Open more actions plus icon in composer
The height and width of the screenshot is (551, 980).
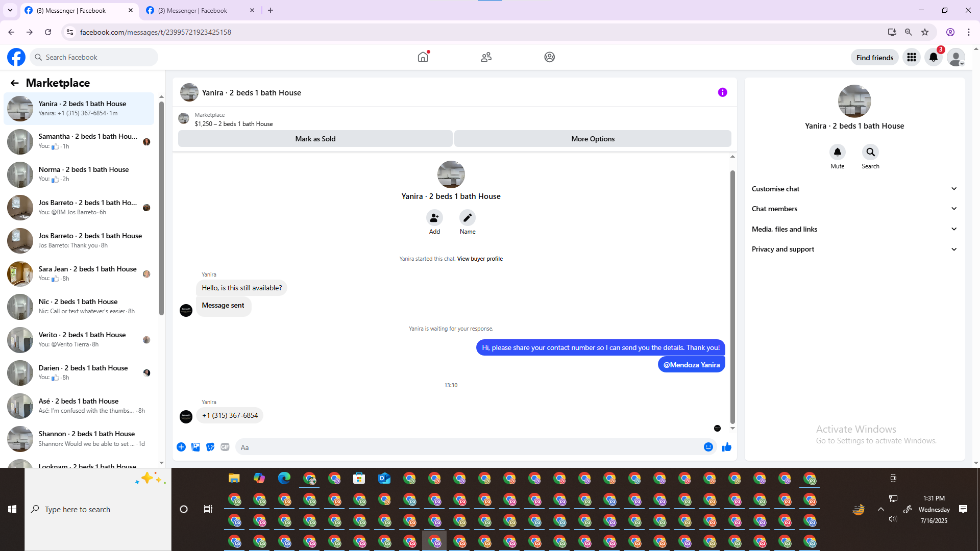pos(181,447)
